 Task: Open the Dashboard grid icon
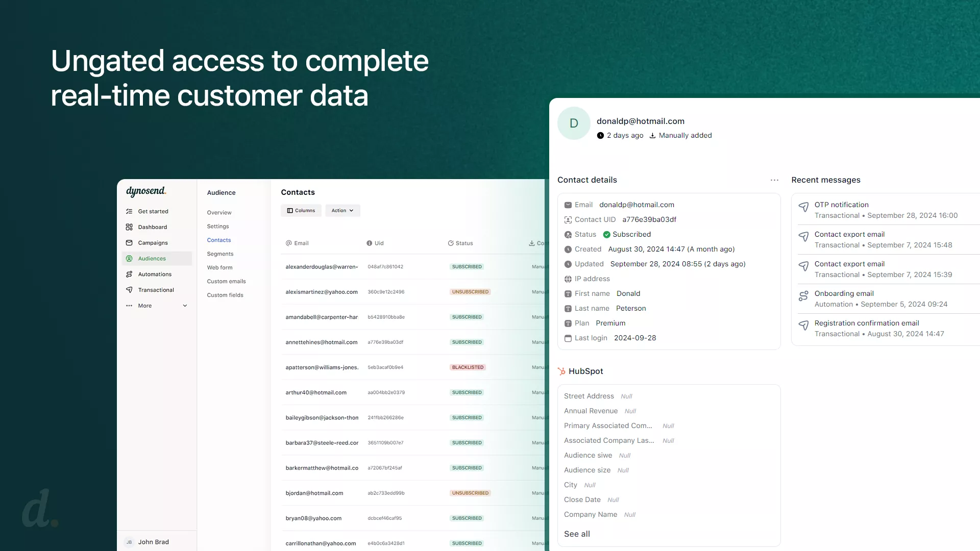[129, 227]
